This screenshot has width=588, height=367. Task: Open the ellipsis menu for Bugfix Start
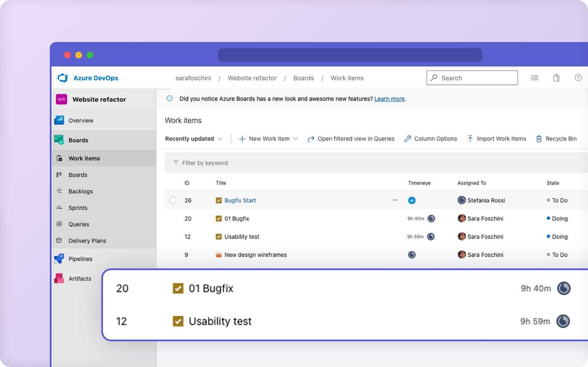395,200
